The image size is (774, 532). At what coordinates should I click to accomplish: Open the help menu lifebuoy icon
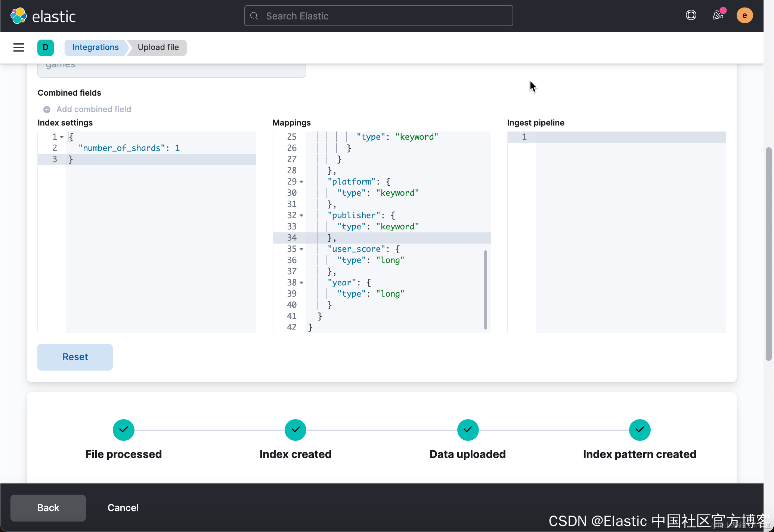coord(691,15)
